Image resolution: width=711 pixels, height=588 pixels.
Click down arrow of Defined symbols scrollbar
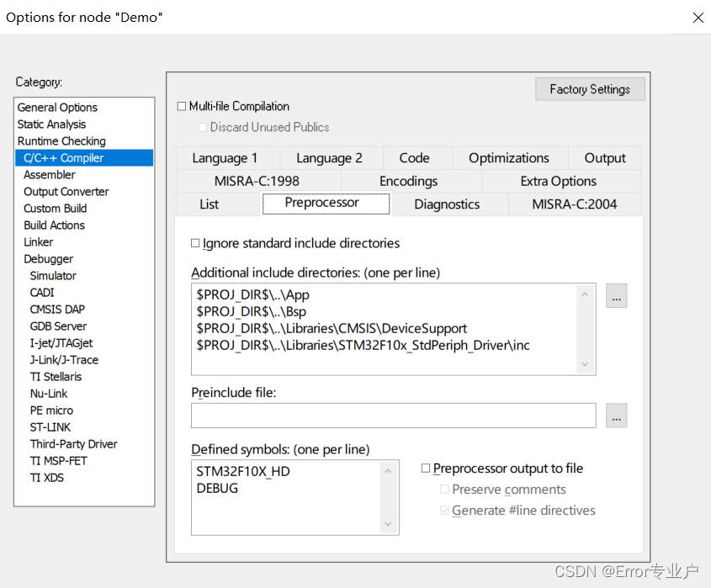[x=388, y=524]
